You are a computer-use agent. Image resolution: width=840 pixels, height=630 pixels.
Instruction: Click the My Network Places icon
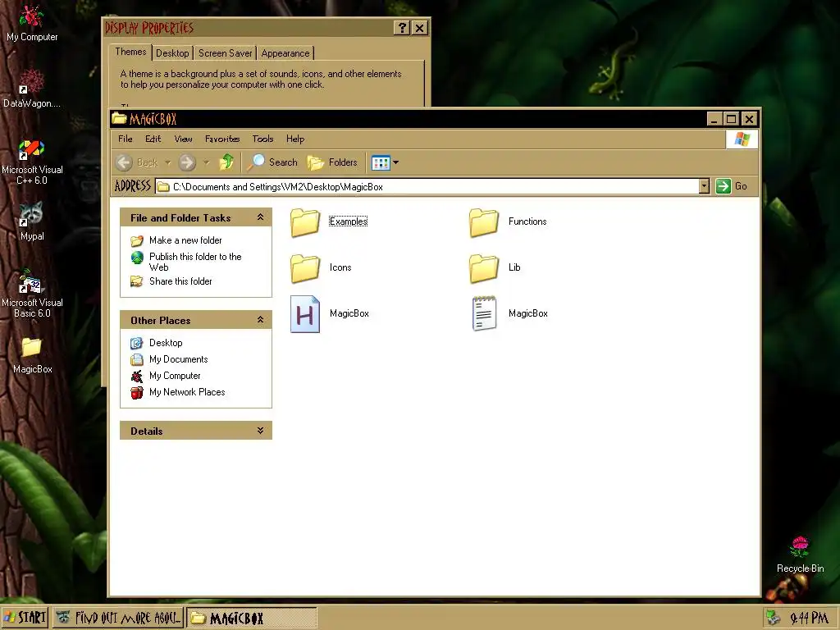[137, 393]
